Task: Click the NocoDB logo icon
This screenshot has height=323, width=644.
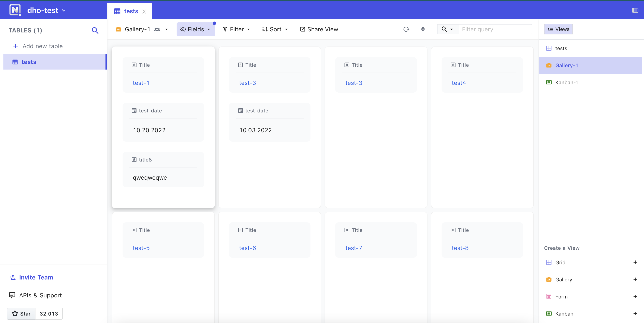Action: point(15,10)
